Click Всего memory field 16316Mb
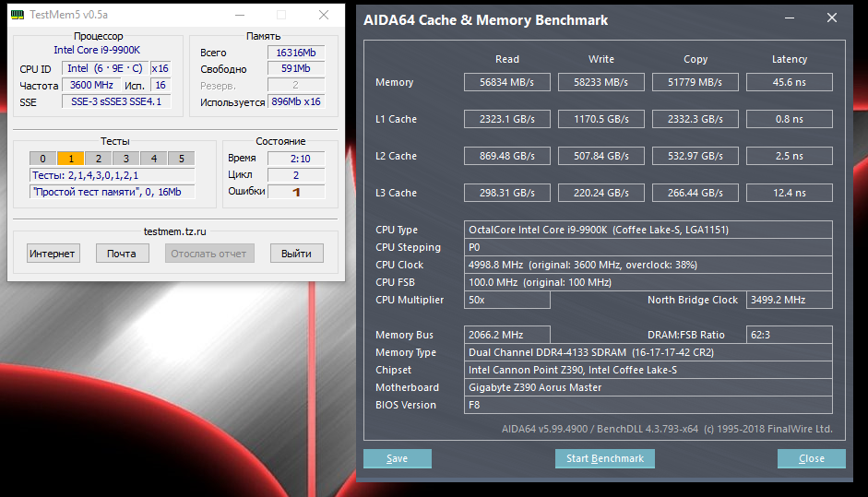The height and width of the screenshot is (497, 868). (x=295, y=53)
